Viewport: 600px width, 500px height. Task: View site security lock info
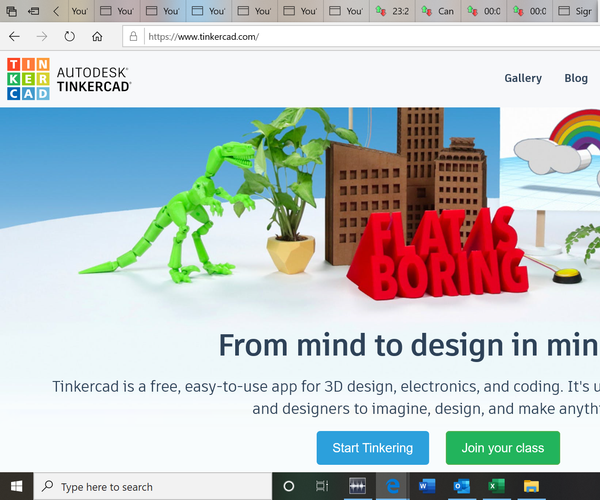click(x=133, y=36)
